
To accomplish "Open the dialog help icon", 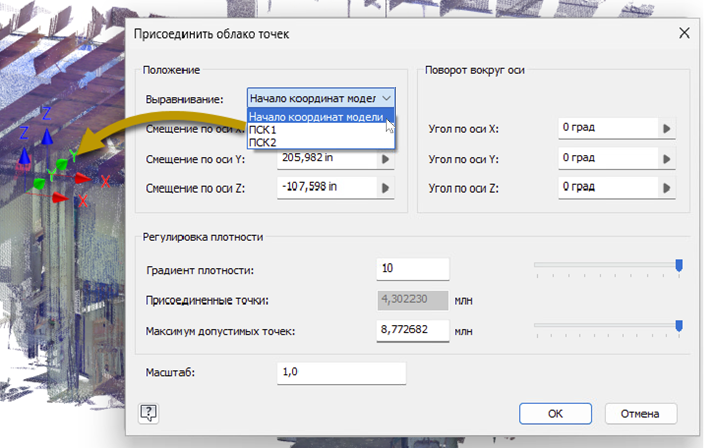I will pos(149,413).
